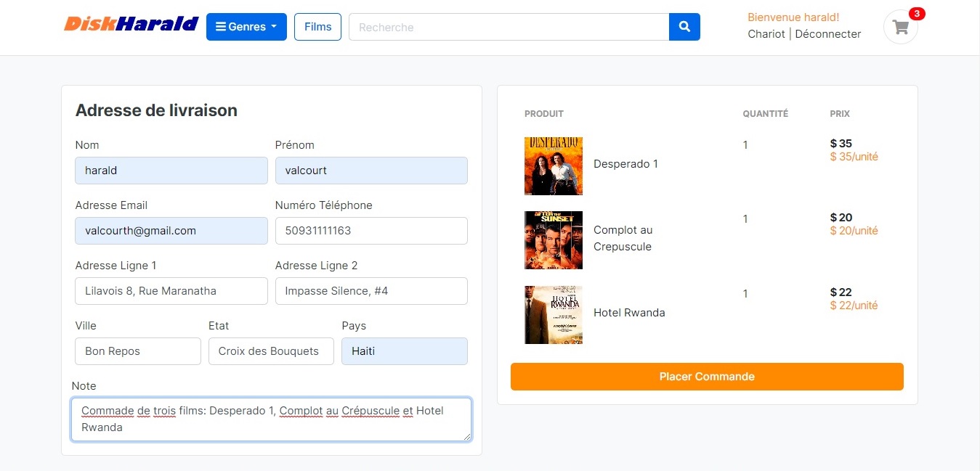The height and width of the screenshot is (471, 980).
Task: Focus the Recherche search field
Action: coord(509,27)
